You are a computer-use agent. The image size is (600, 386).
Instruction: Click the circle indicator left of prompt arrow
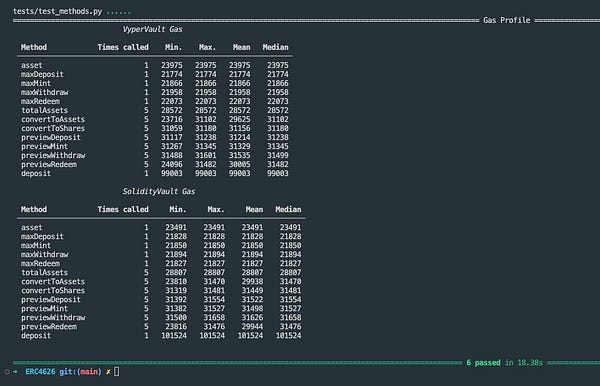(7, 372)
